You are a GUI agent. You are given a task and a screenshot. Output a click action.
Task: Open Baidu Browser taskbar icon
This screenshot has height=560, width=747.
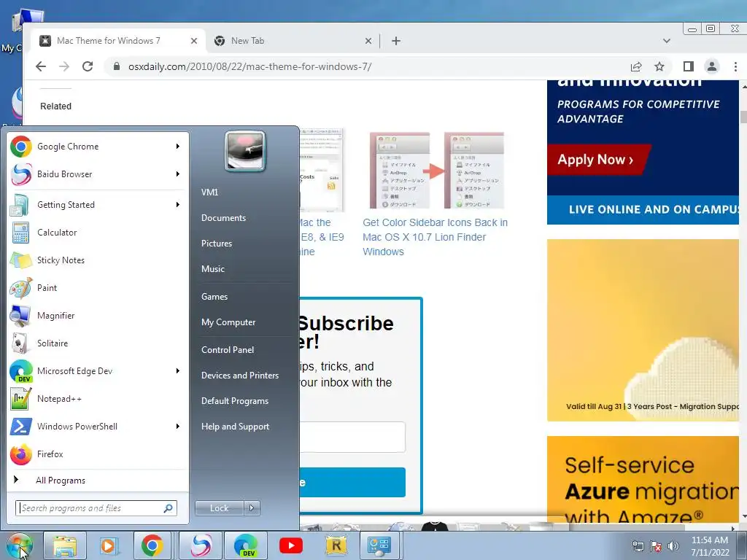point(201,545)
